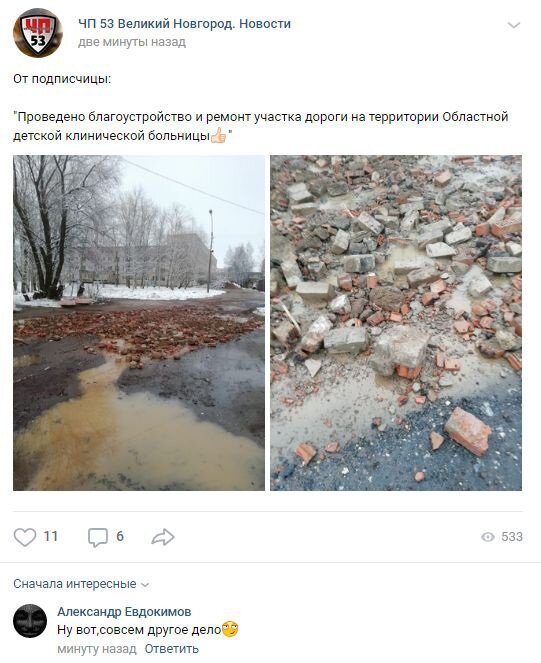Screen dimensions: 541x663
Task: Share the post using the arrow icon
Action: pos(163,537)
